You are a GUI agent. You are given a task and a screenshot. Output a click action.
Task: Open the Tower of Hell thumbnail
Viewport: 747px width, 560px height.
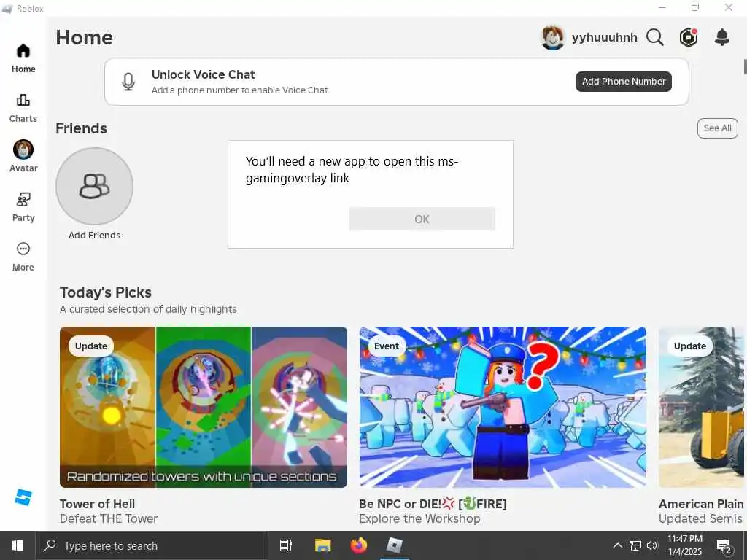point(204,407)
